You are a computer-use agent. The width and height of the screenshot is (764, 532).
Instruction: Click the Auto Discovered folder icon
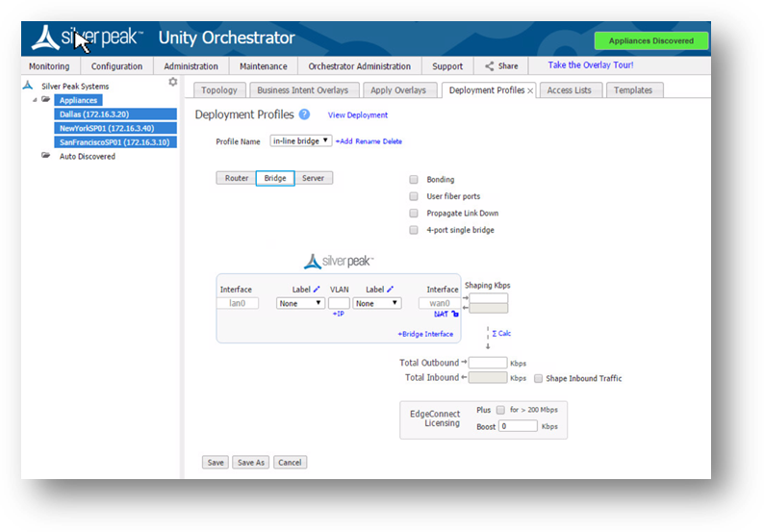(46, 156)
